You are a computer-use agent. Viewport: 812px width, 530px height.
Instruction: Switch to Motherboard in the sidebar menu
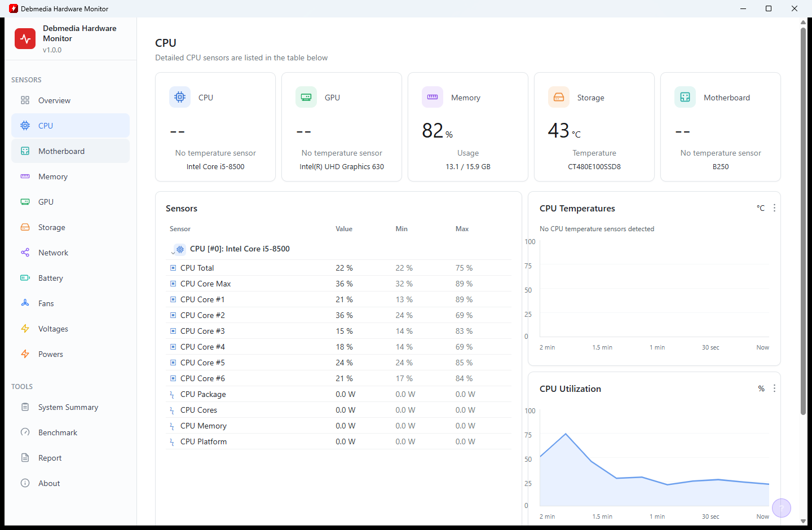tap(70, 151)
